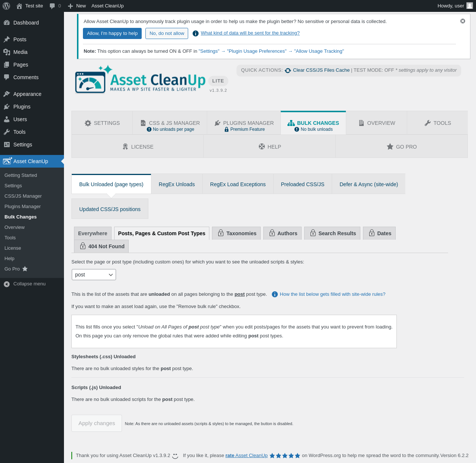
Task: Select the locked Dates tab
Action: pyautogui.click(x=379, y=233)
